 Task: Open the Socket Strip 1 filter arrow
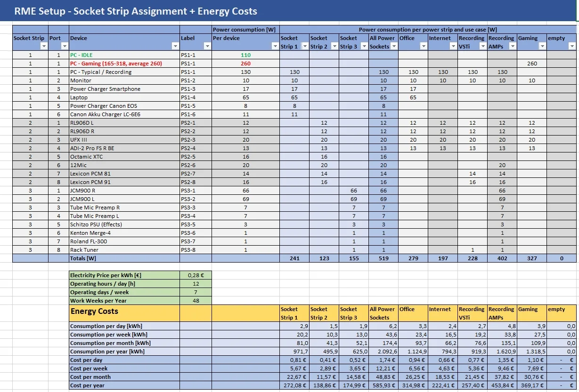(305, 47)
